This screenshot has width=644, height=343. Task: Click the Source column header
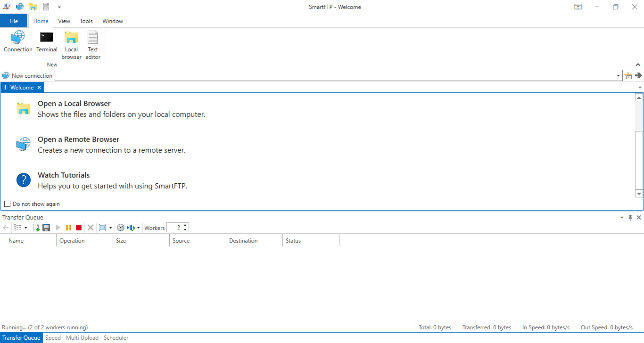point(198,240)
